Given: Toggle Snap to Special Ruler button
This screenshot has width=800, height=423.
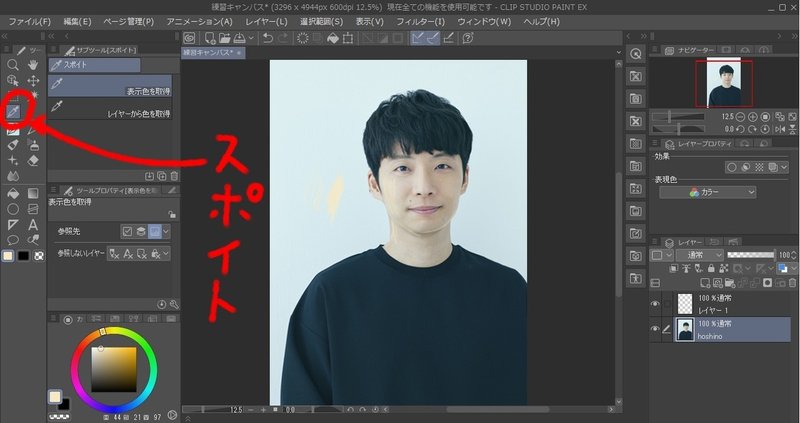Looking at the screenshot, I should coord(433,38).
